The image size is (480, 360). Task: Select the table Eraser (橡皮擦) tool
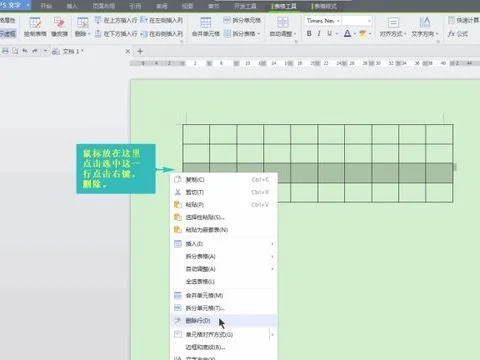60,27
